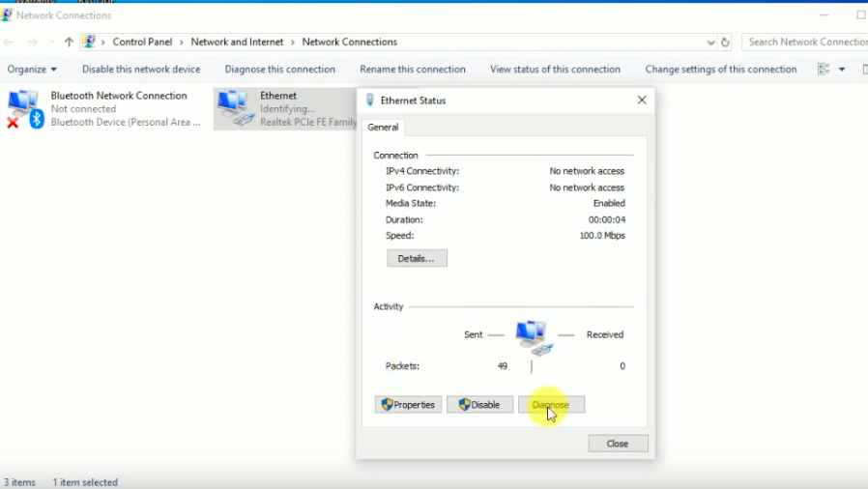The image size is (868, 489).
Task: Select Network Connections breadcrumb
Action: [349, 43]
